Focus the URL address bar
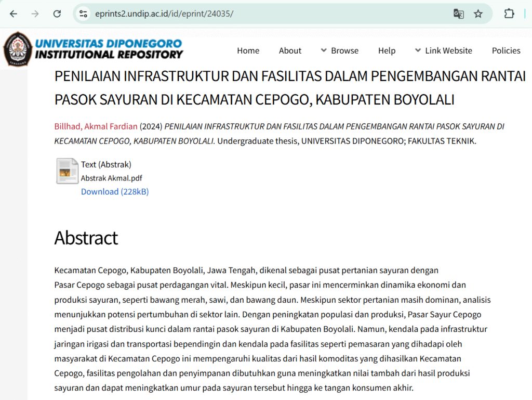The height and width of the screenshot is (400, 532). [x=260, y=14]
